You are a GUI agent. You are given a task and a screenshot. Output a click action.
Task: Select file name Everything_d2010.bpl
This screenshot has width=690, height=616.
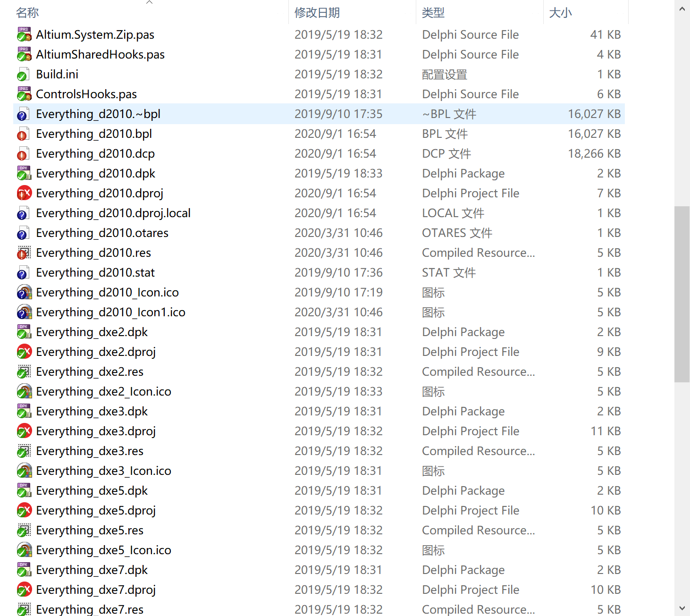click(x=94, y=134)
